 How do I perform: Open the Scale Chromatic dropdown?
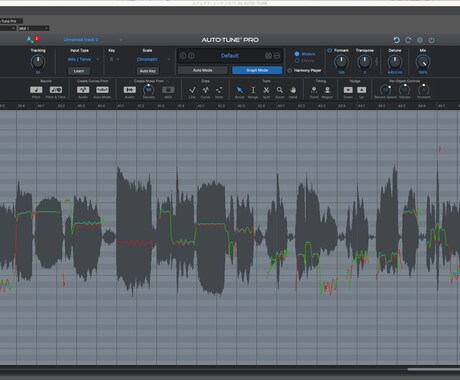(x=153, y=59)
